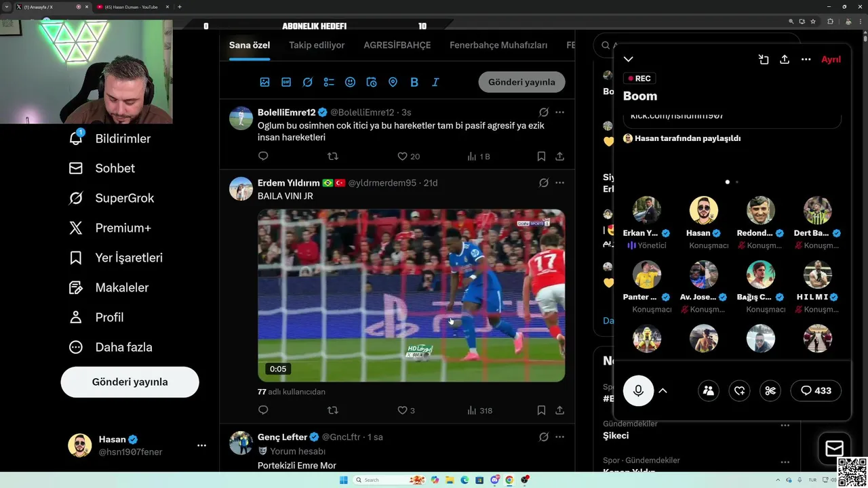Collapse the Boom space panel

[628, 60]
